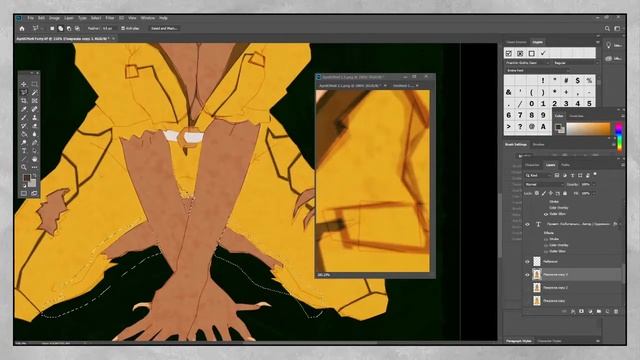Viewport: 640px width, 360px height.
Task: Choose Subtract from selection mode
Action: point(69,29)
